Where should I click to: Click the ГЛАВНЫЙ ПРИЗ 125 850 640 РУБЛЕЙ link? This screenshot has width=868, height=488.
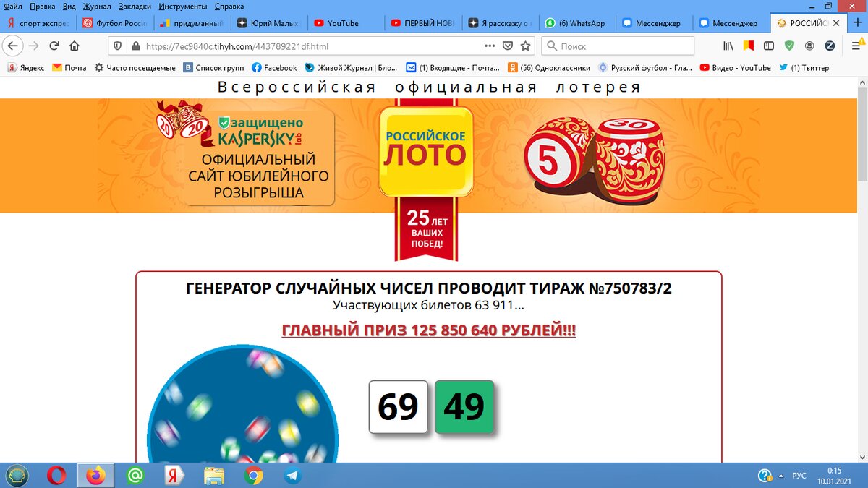tap(429, 331)
